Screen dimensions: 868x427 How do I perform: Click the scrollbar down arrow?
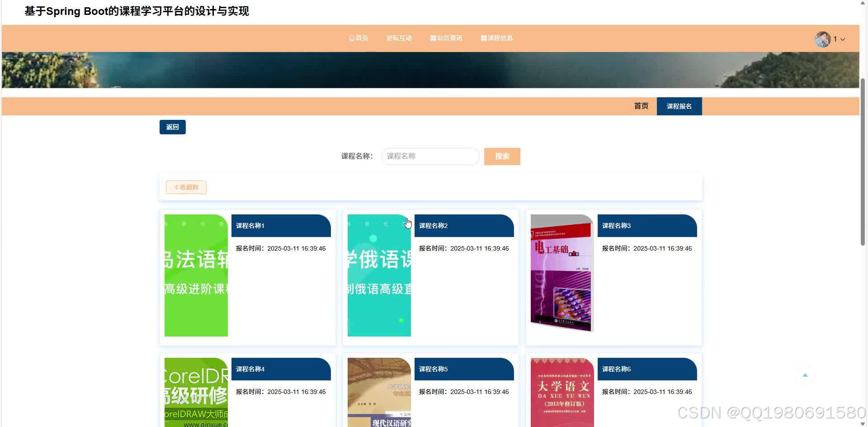(863, 423)
